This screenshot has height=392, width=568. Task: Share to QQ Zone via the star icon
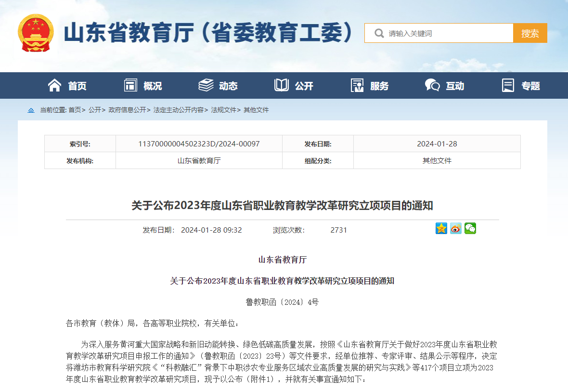click(441, 228)
